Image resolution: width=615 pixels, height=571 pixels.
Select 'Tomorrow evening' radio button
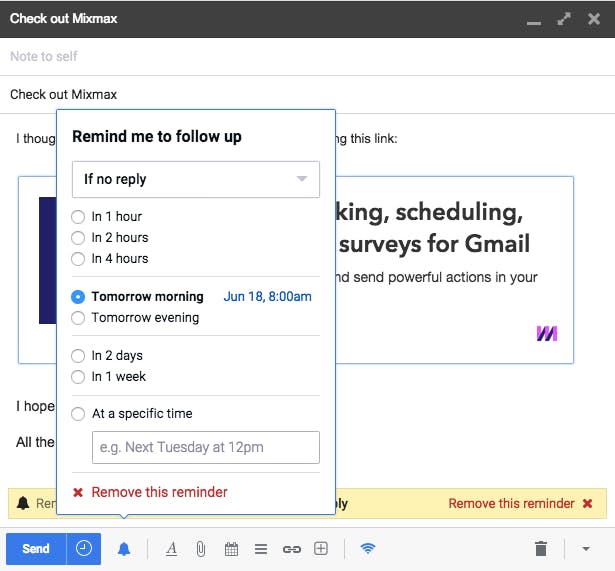(x=78, y=318)
